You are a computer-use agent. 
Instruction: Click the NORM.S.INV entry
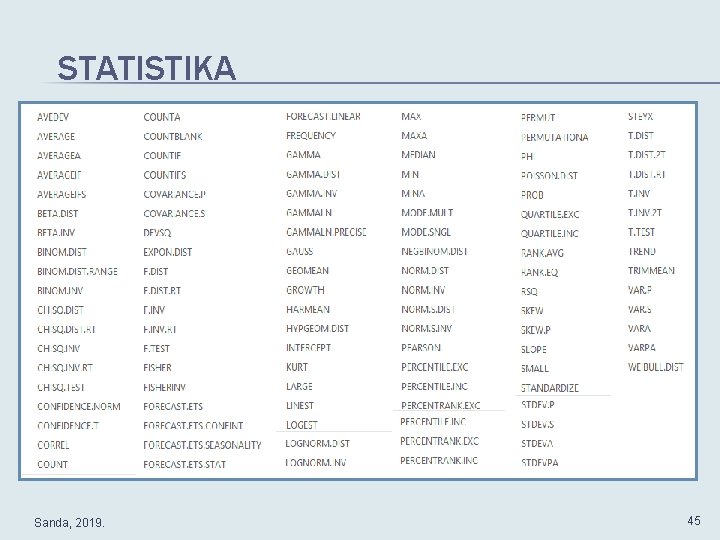(x=427, y=328)
